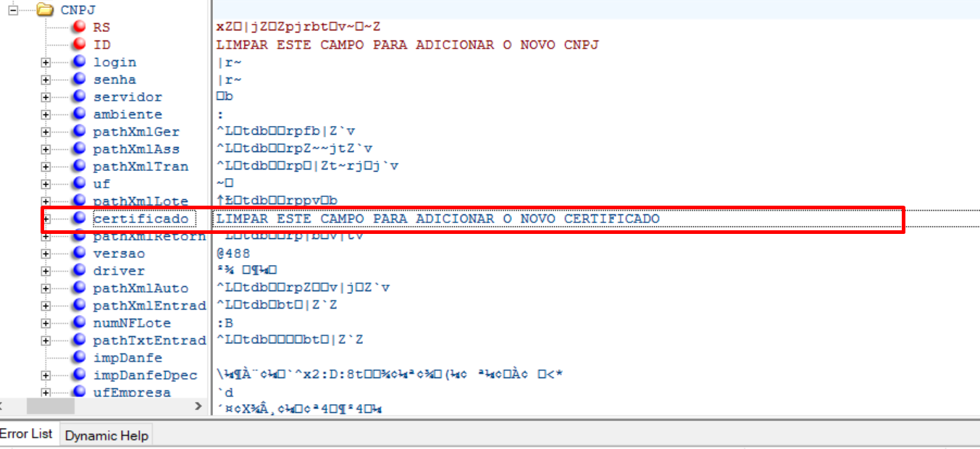
Task: Click the blue ball icon beside uf
Action: [x=79, y=184]
